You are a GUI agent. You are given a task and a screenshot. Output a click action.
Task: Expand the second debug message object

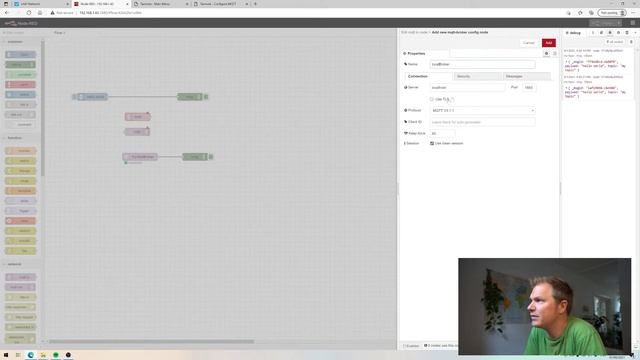click(x=566, y=88)
